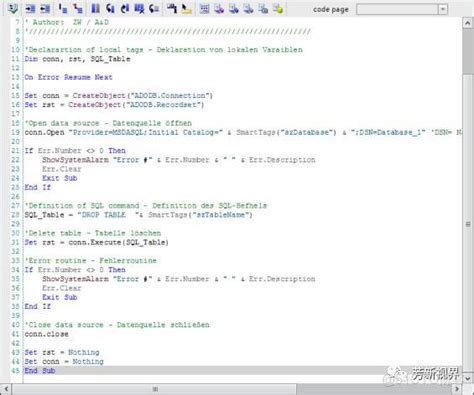Click the 'Author: ZW / A&D' comment line
This screenshot has width=474, height=395.
(x=67, y=22)
